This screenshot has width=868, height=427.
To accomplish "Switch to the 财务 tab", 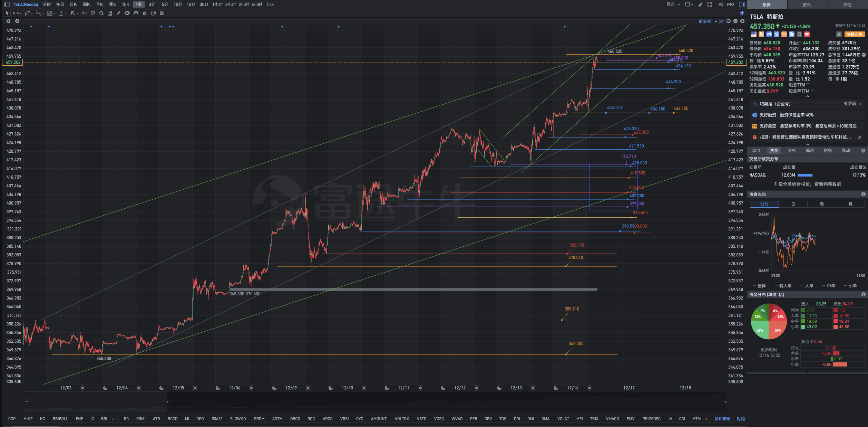I will click(x=828, y=151).
